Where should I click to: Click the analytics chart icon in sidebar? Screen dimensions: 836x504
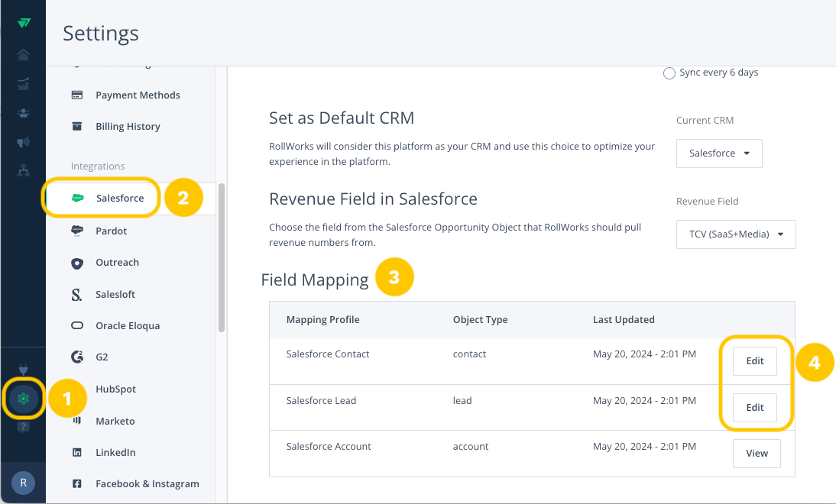[23, 84]
